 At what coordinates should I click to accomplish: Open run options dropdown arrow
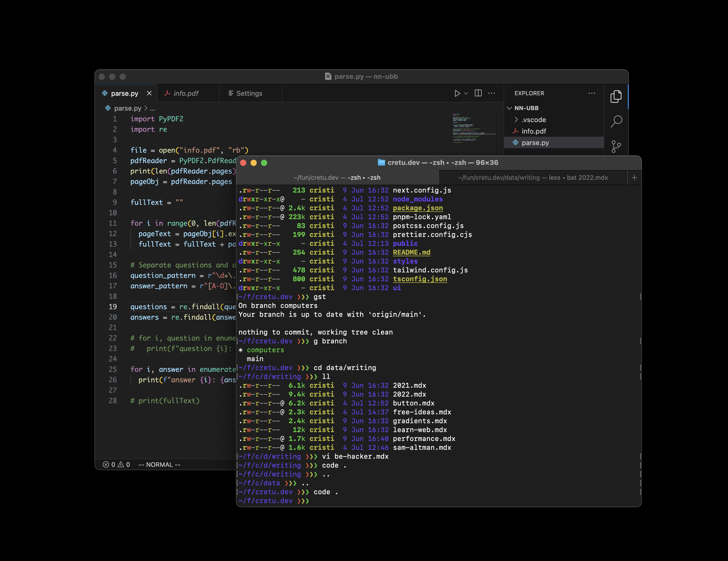(x=466, y=93)
